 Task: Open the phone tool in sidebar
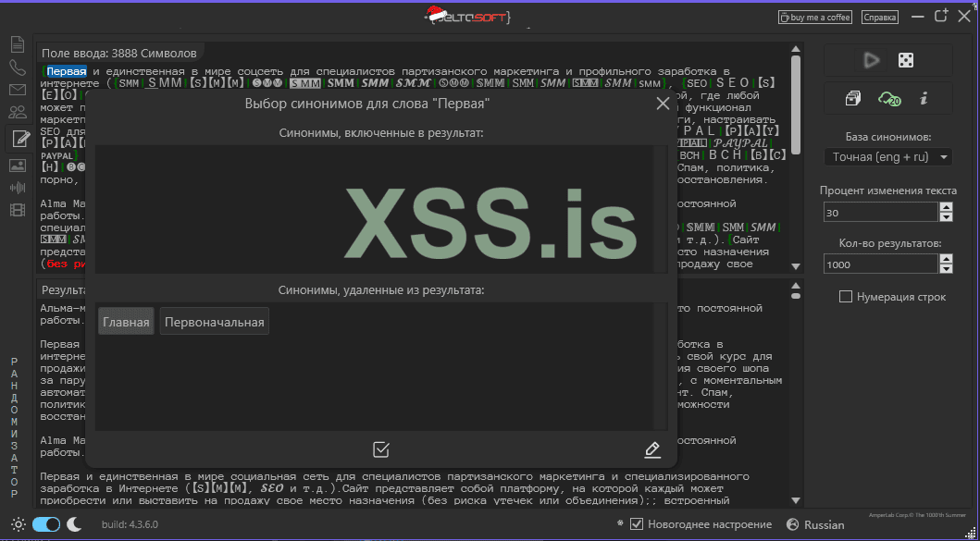(x=18, y=68)
